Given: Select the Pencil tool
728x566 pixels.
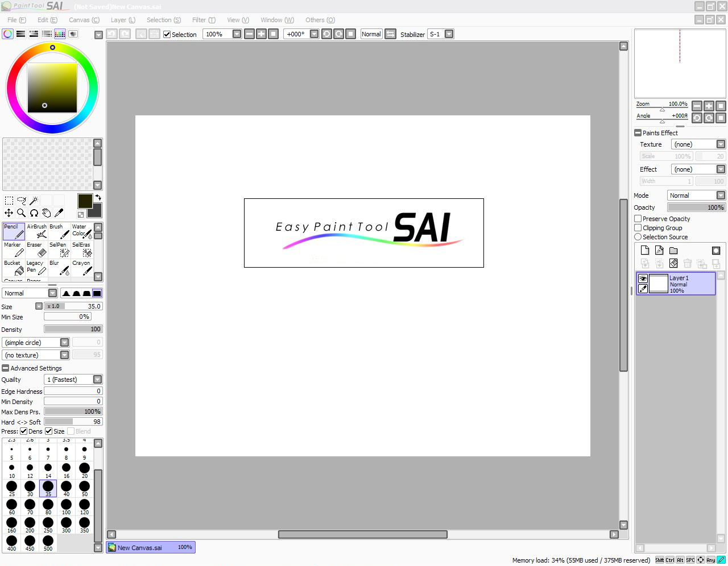Looking at the screenshot, I should click(14, 231).
